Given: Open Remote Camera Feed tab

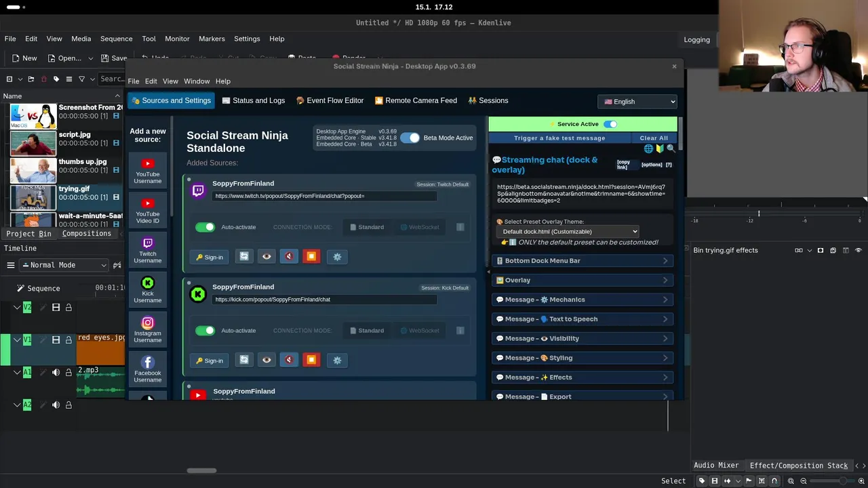Looking at the screenshot, I should coord(416,100).
